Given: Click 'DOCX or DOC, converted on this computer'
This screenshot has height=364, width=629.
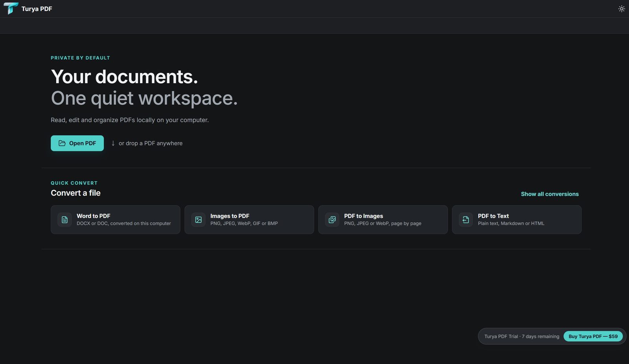Looking at the screenshot, I should pos(124,223).
